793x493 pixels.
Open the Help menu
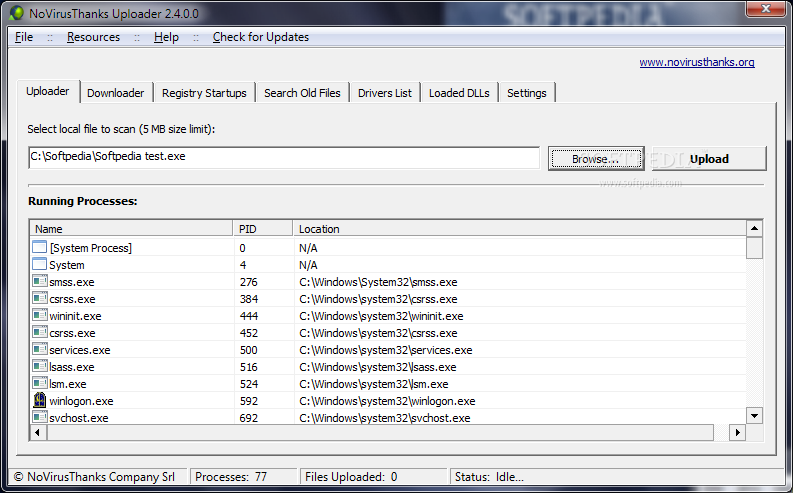pos(166,37)
